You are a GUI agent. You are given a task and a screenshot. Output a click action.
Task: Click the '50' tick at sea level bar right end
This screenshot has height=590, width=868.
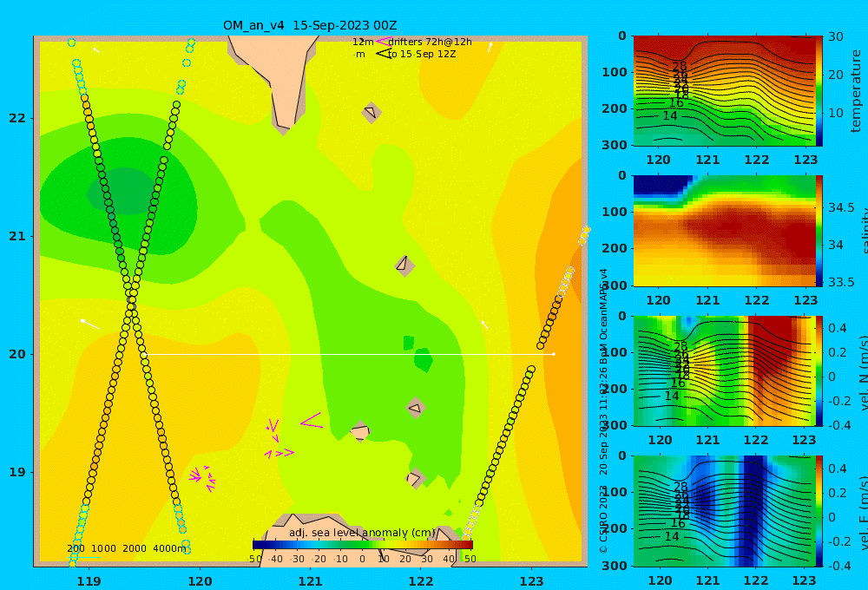click(470, 559)
